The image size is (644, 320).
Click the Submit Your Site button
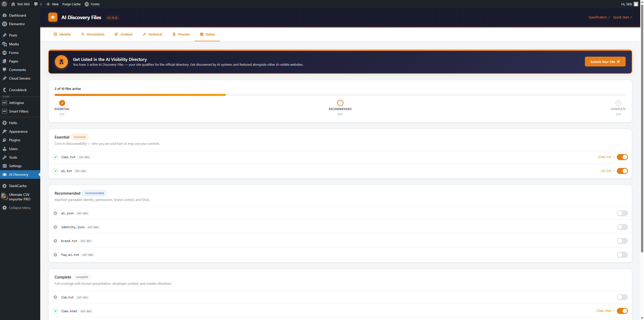pyautogui.click(x=605, y=61)
